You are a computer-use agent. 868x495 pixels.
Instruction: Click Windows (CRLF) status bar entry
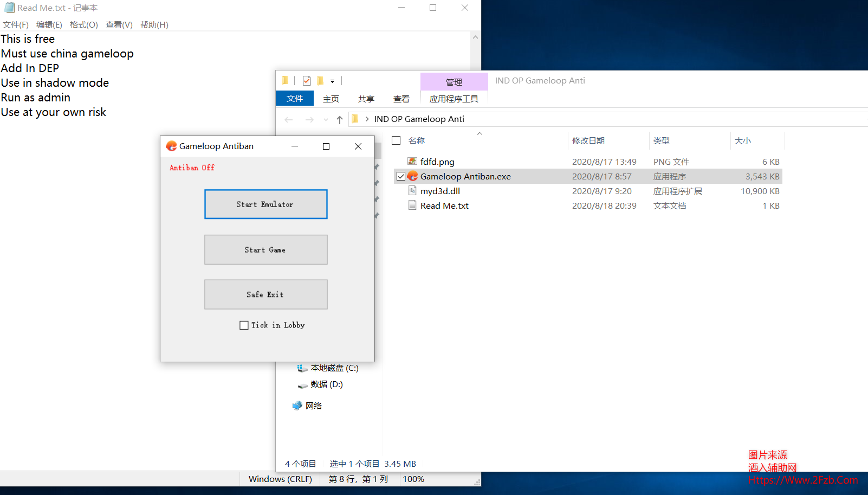click(x=280, y=479)
